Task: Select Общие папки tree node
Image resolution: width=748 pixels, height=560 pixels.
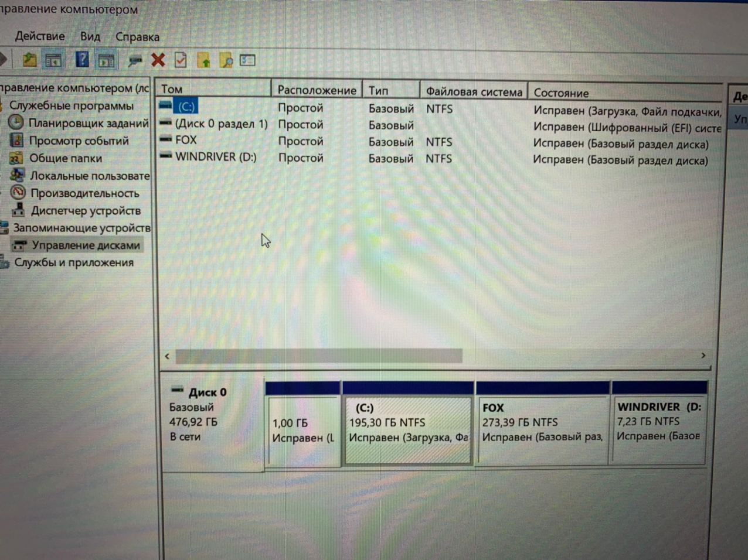Action: (x=66, y=158)
